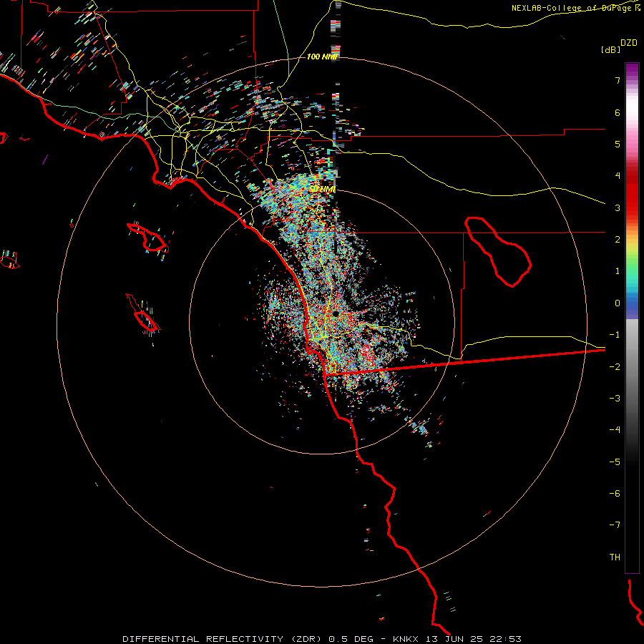This screenshot has height=644, width=644.
Task: Select the 1 value on dB scale
Action: click(618, 271)
